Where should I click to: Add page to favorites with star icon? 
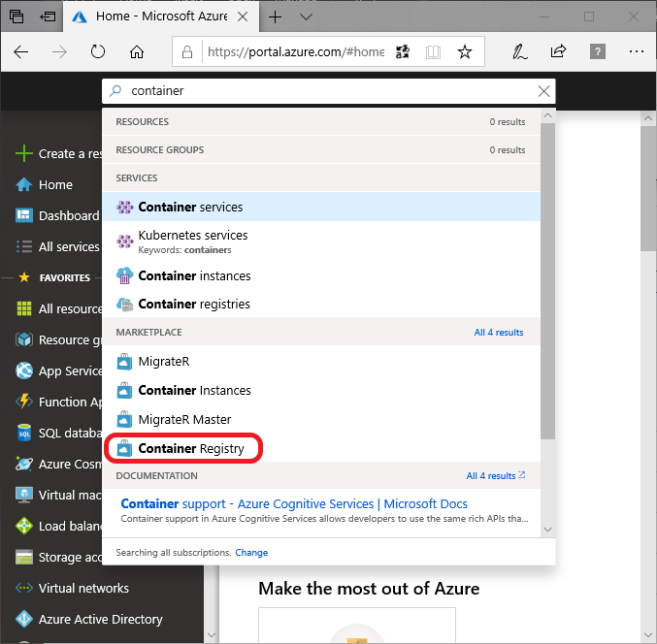464,52
